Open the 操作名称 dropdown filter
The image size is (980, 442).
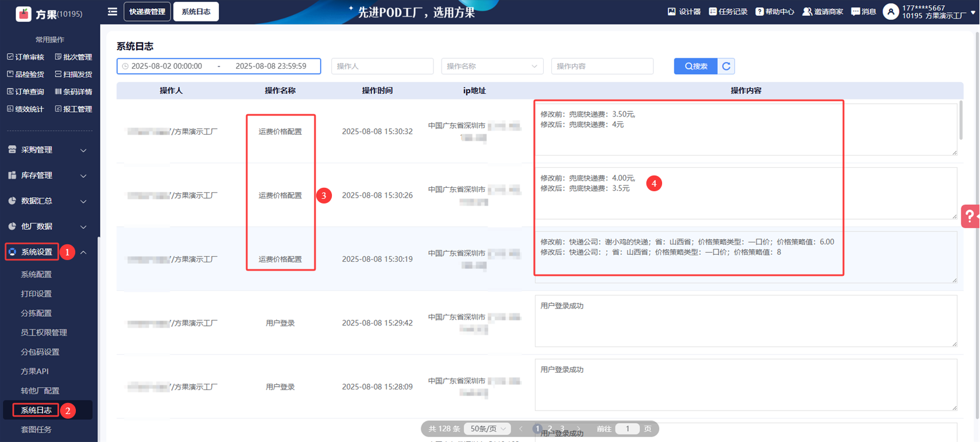492,66
